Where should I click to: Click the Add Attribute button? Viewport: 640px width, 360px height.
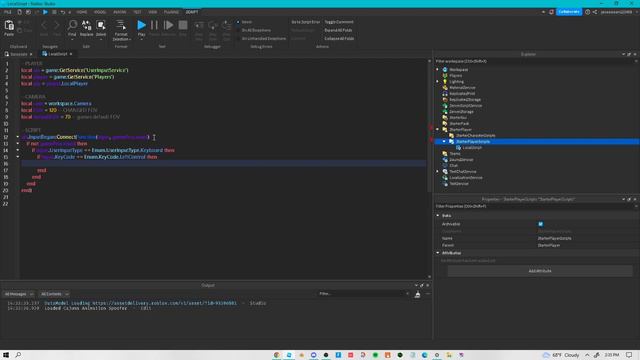[540, 271]
